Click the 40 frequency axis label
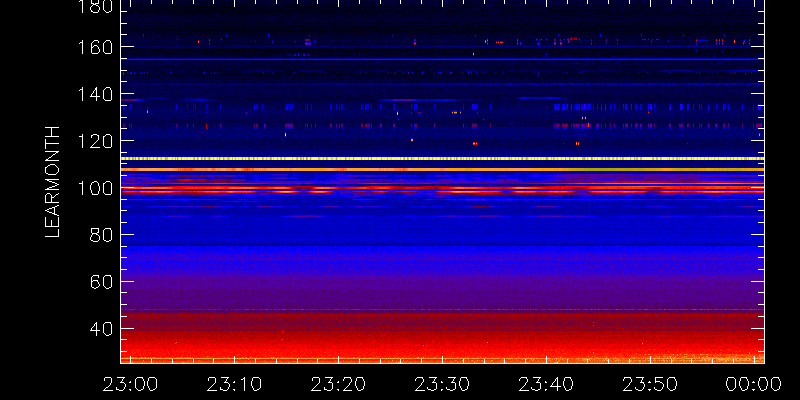Viewport: 800px width, 400px height. (102, 329)
